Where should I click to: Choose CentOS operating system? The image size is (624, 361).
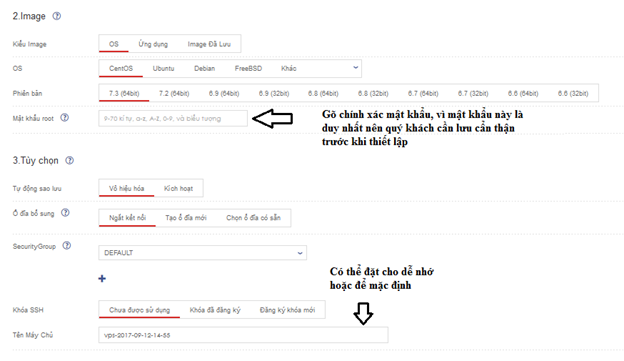coord(121,68)
